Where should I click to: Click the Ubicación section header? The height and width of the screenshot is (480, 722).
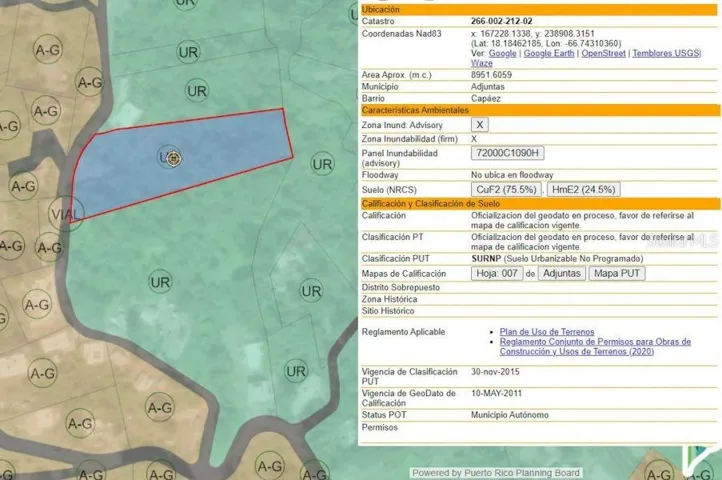point(539,9)
